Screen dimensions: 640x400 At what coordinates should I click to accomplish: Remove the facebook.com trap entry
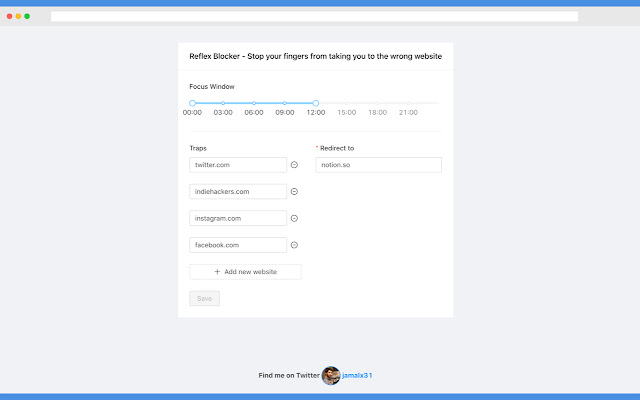click(294, 245)
